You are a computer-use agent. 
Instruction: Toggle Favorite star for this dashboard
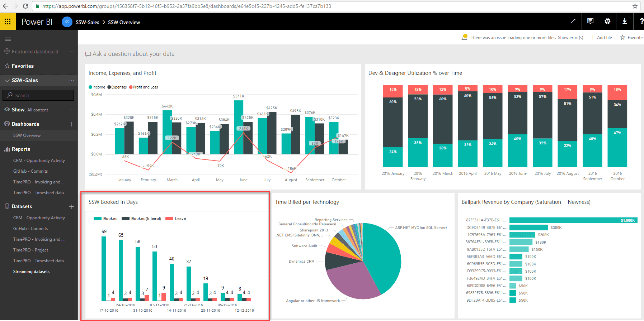[x=631, y=38]
